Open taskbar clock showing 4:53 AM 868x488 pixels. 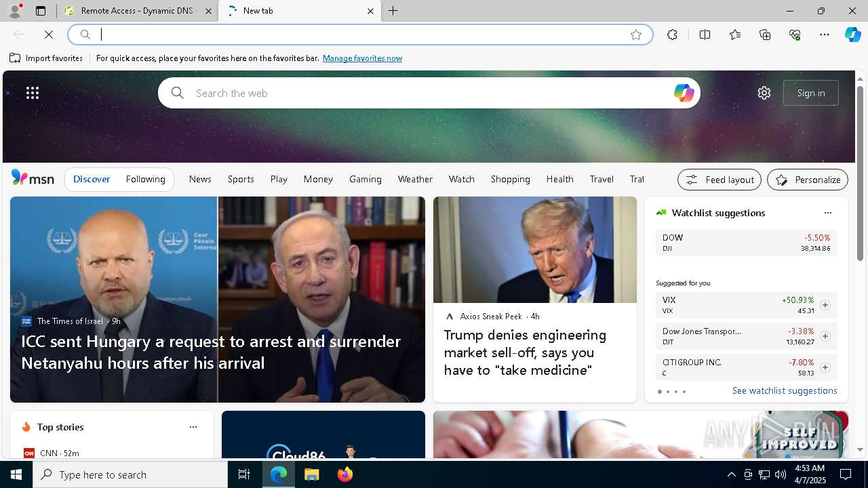click(809, 474)
